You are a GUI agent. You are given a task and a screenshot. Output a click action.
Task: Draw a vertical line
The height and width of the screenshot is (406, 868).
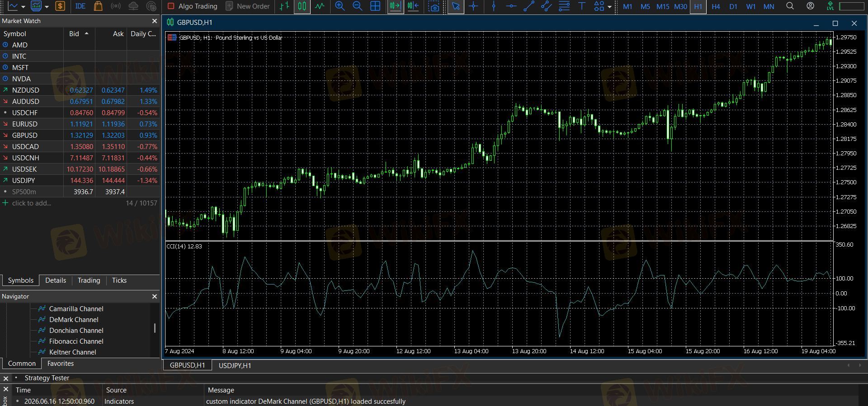[x=494, y=6]
